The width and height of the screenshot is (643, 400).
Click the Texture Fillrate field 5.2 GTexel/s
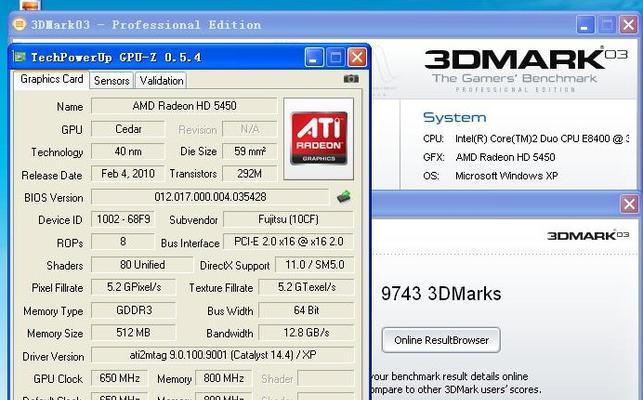coord(306,287)
